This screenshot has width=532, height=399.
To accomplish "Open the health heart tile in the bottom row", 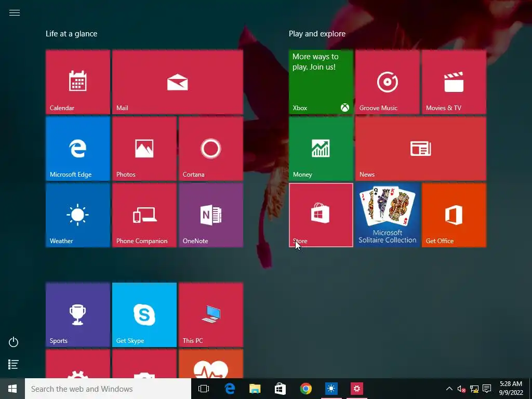I will point(211,364).
